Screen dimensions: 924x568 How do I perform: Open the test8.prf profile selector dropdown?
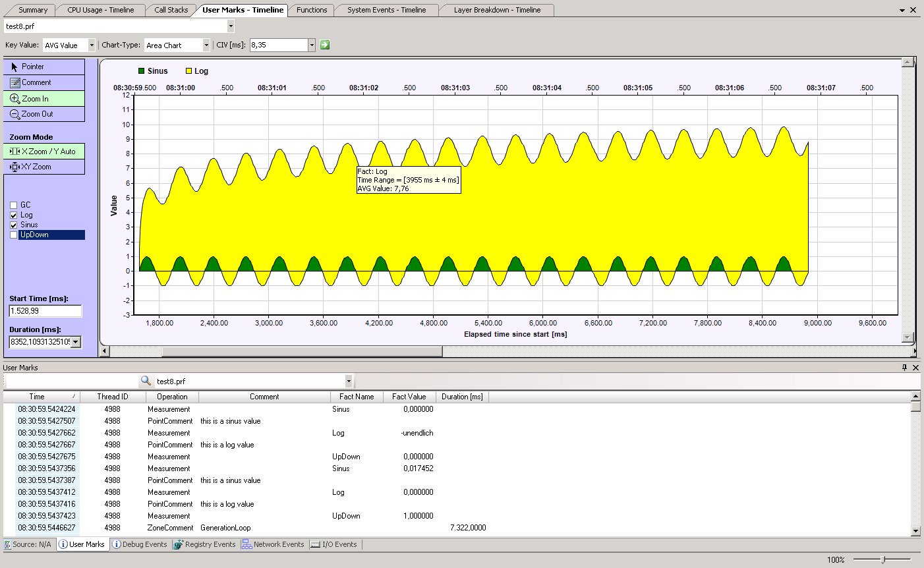click(231, 26)
